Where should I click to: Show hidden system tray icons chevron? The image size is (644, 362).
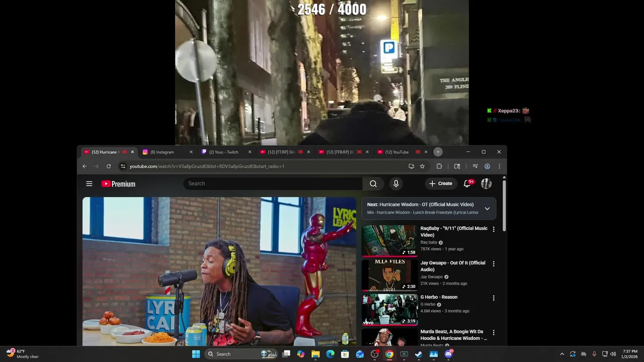[562, 354]
